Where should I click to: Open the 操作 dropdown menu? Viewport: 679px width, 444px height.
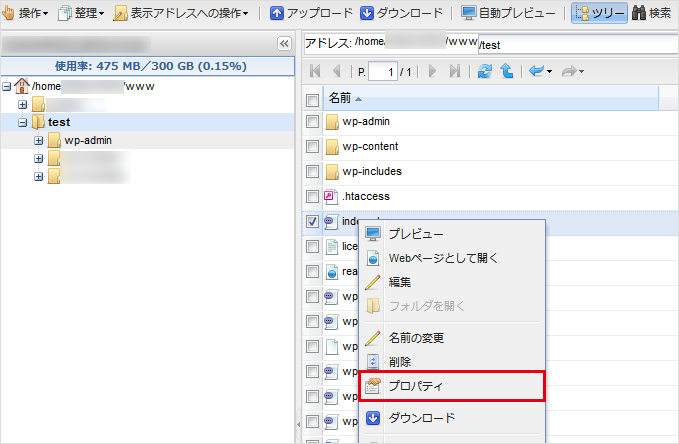pos(27,14)
